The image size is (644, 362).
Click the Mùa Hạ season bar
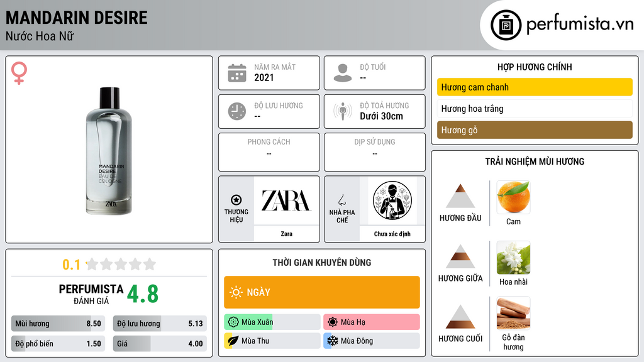point(372,322)
